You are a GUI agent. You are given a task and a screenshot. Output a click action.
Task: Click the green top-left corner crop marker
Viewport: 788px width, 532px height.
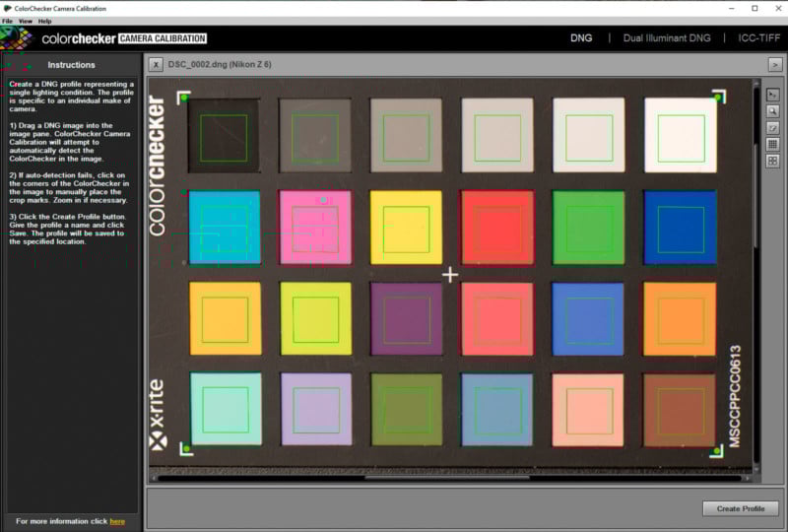tap(183, 98)
